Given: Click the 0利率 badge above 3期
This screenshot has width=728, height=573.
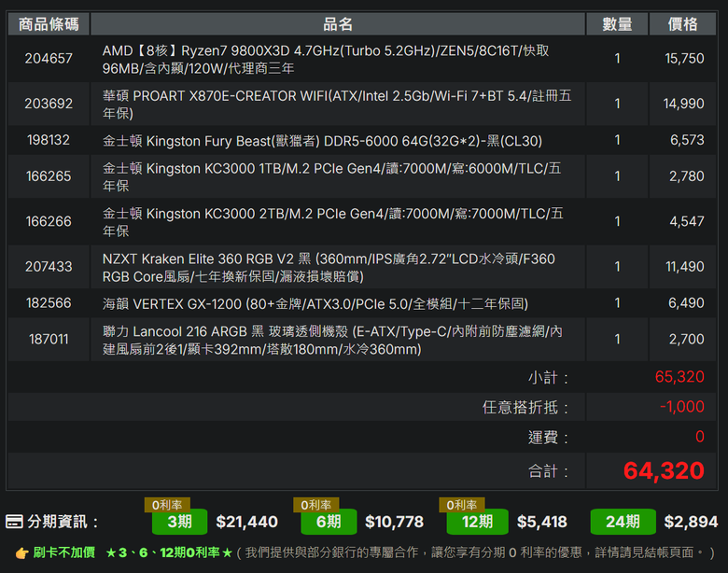Looking at the screenshot, I should point(167,505).
